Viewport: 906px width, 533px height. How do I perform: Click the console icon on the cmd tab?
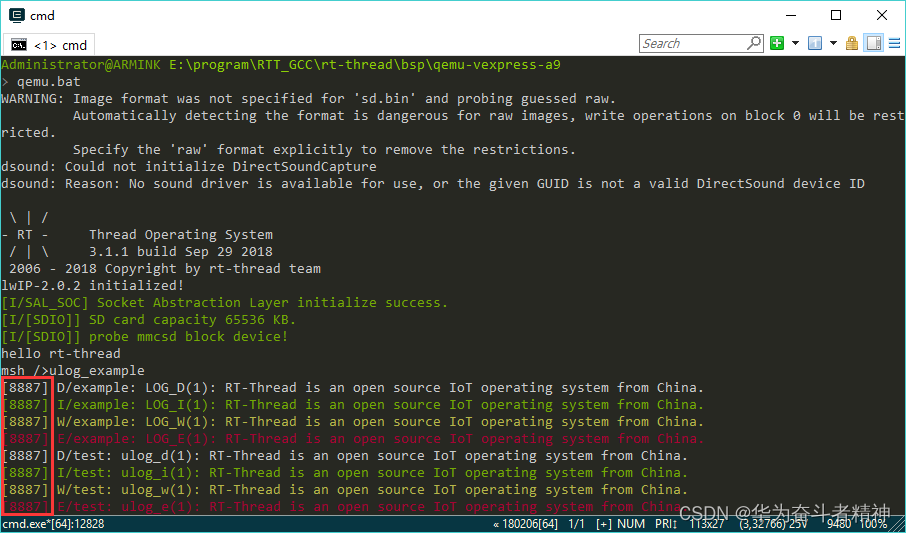[18, 45]
